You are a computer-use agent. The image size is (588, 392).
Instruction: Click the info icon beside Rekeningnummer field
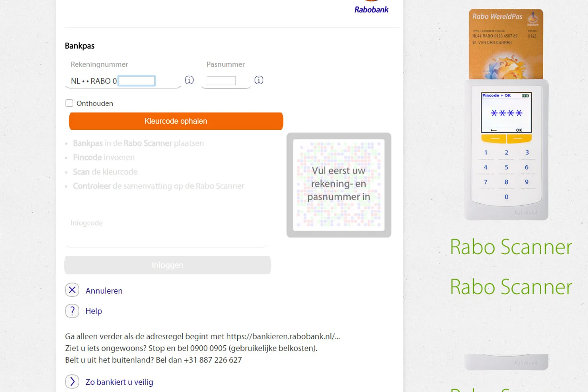point(189,80)
